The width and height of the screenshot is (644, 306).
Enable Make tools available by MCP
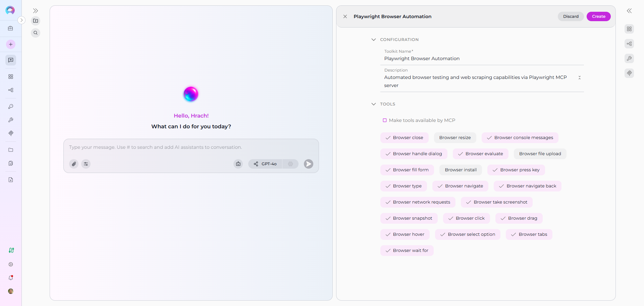pos(385,120)
